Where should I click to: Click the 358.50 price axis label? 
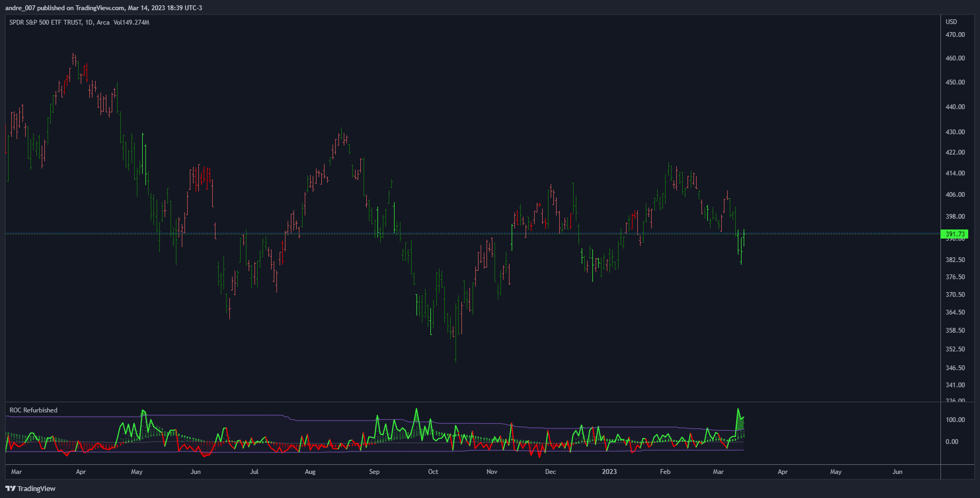pos(955,331)
